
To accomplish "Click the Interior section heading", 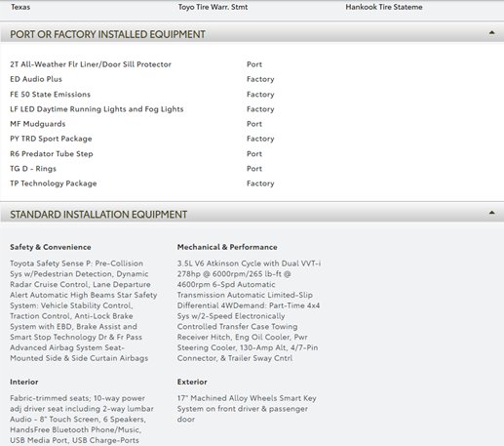I will coord(24,382).
